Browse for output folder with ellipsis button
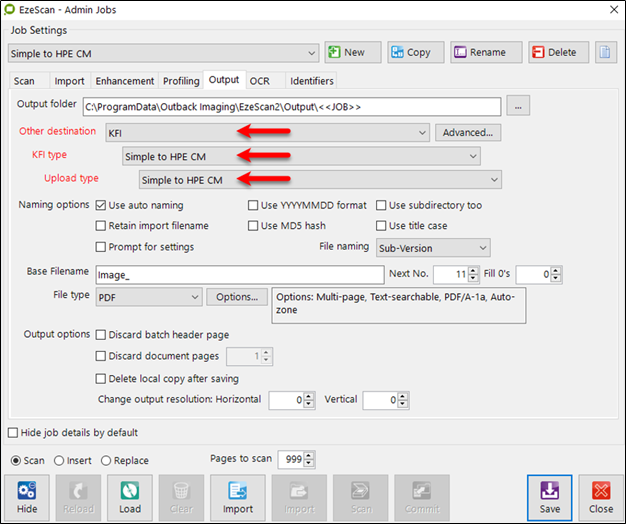Screen dimensions: 626x524 pos(518,105)
